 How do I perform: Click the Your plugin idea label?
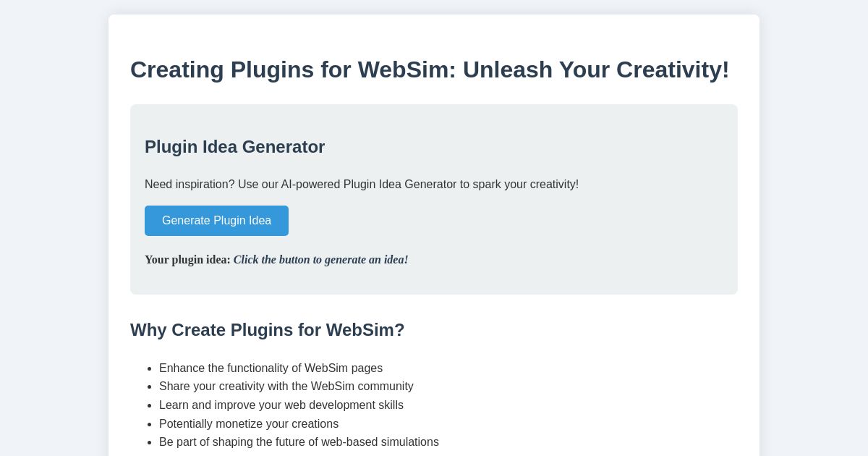(x=188, y=260)
